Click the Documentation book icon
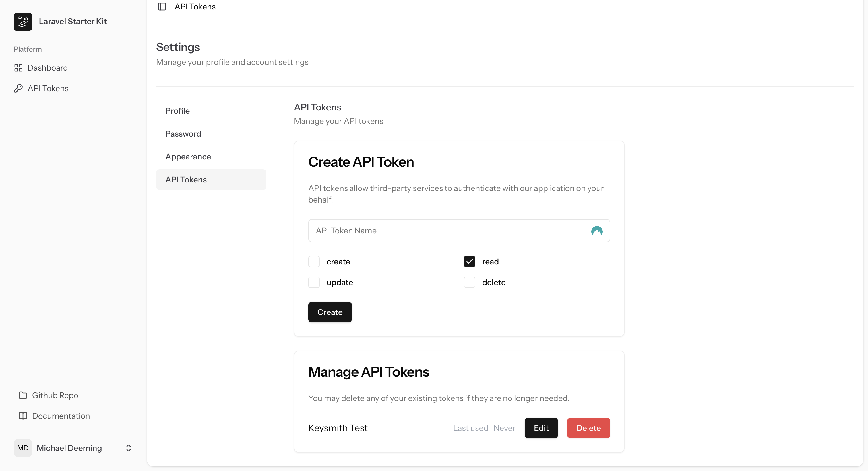 [x=23, y=416]
